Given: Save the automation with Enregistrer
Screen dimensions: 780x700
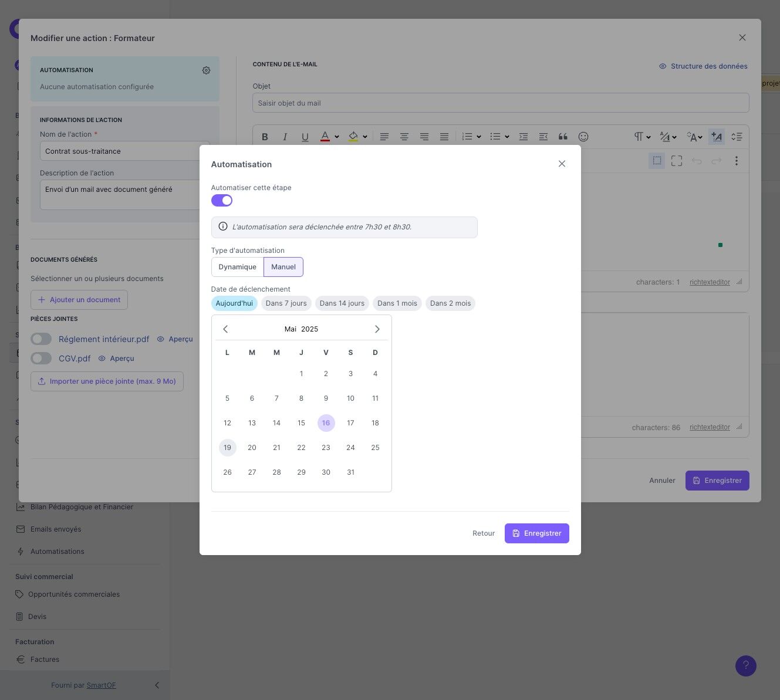Looking at the screenshot, I should pyautogui.click(x=537, y=533).
